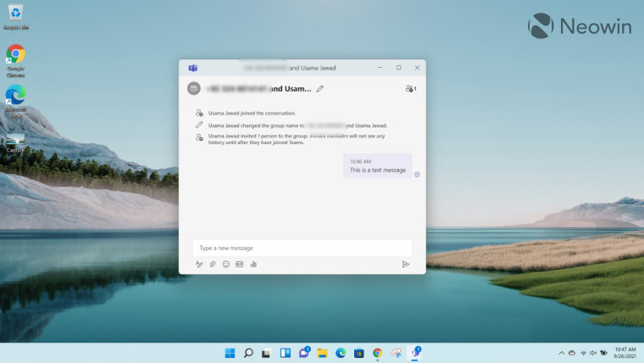The image size is (644, 363).
Task: Click the battery tray icon
Action: point(603,353)
